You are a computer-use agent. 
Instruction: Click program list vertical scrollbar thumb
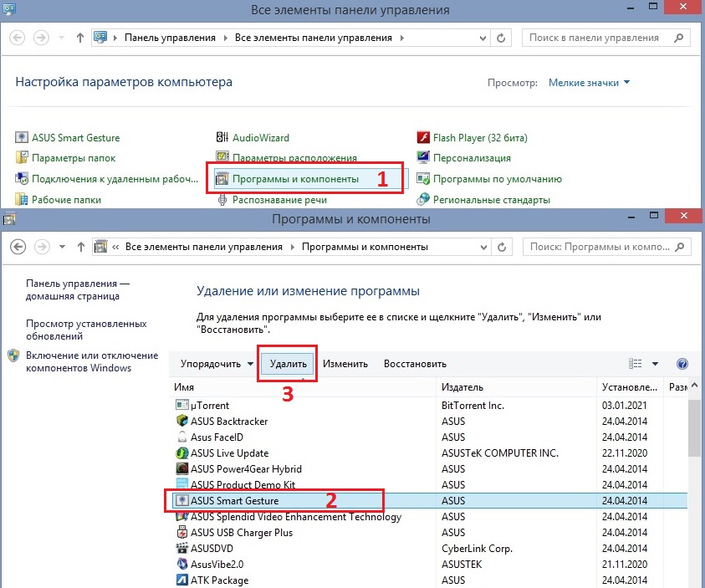point(694,428)
